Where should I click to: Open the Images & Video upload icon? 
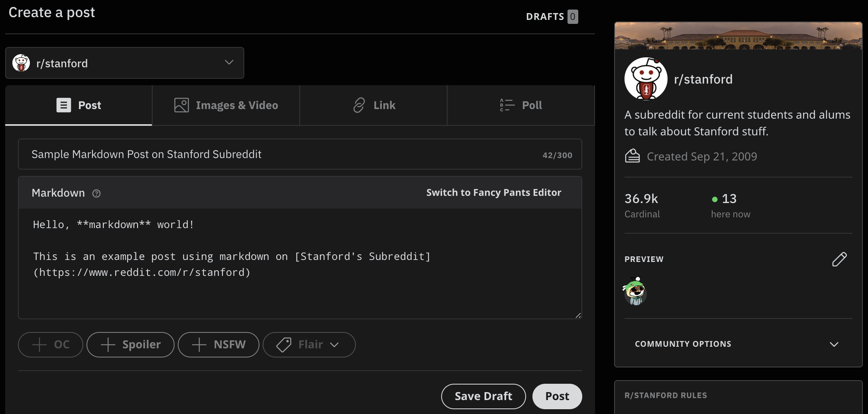181,105
